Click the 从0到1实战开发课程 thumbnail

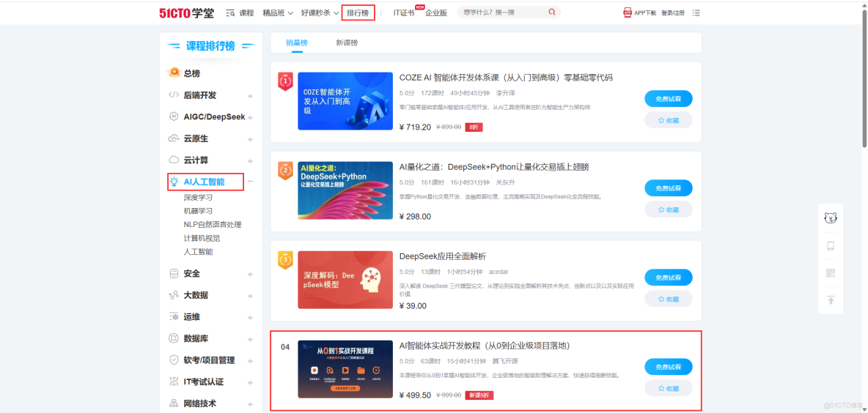click(x=346, y=369)
